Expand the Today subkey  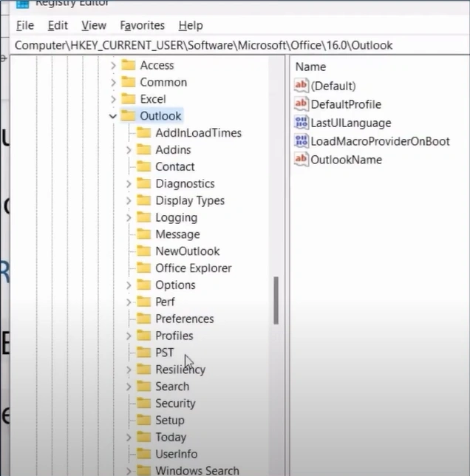[x=129, y=437]
